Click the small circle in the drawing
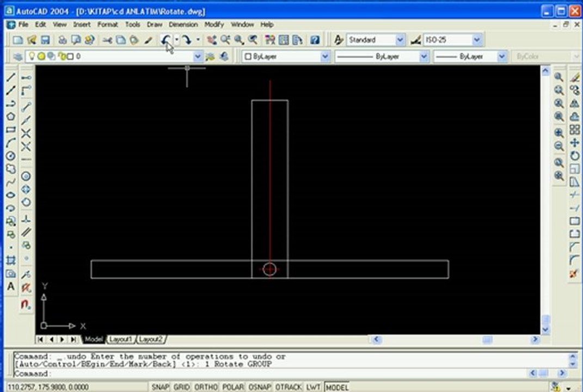Viewport: 583px width, 392px height. click(269, 269)
